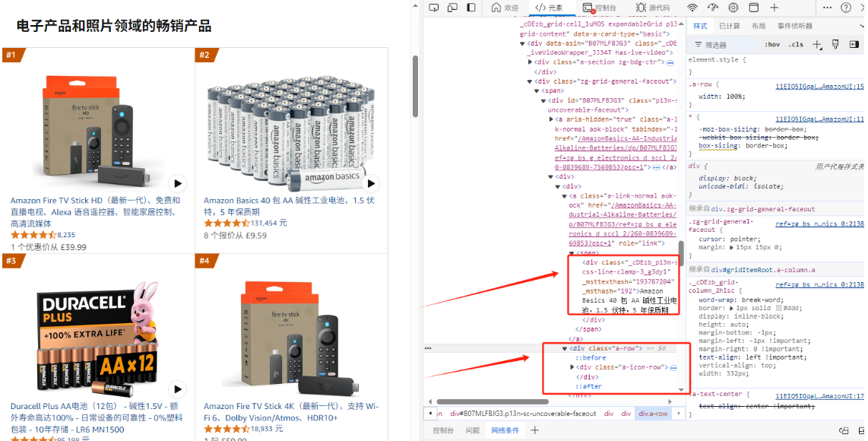Toggle computed styles sidebar icon
Image resolution: width=868 pixels, height=441 pixels.
point(854,45)
